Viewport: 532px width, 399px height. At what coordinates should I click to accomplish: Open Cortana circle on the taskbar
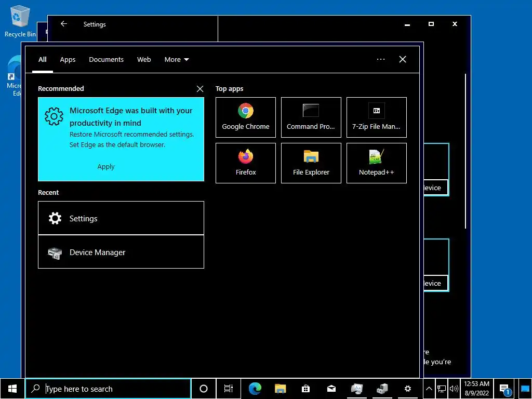click(x=204, y=389)
